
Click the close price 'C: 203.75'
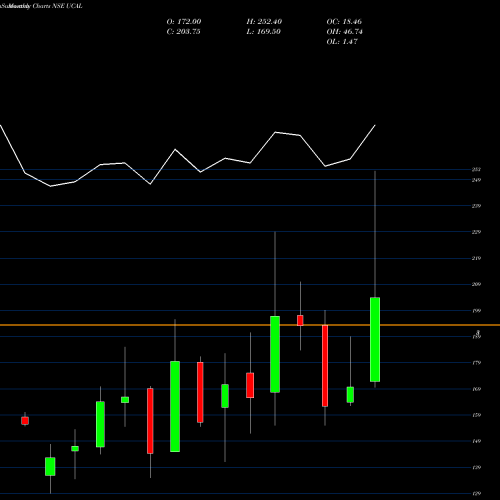[183, 32]
